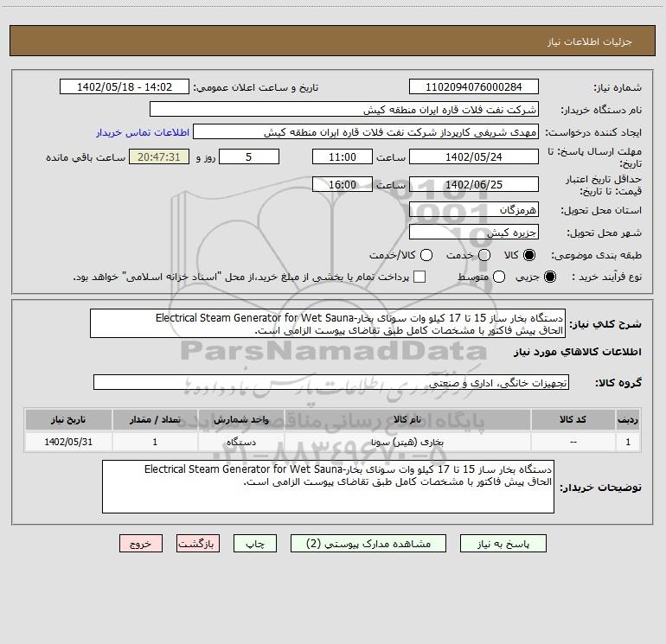Click the unit cell دستگاه

coord(240,442)
